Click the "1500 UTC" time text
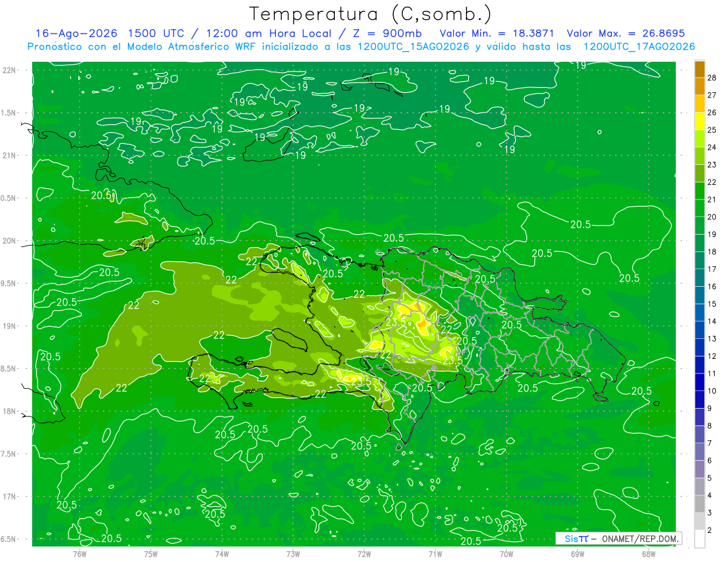 pyautogui.click(x=156, y=33)
